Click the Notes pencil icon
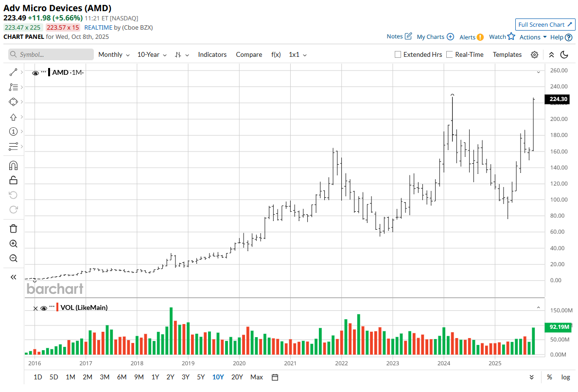578x392 pixels. pyautogui.click(x=408, y=36)
